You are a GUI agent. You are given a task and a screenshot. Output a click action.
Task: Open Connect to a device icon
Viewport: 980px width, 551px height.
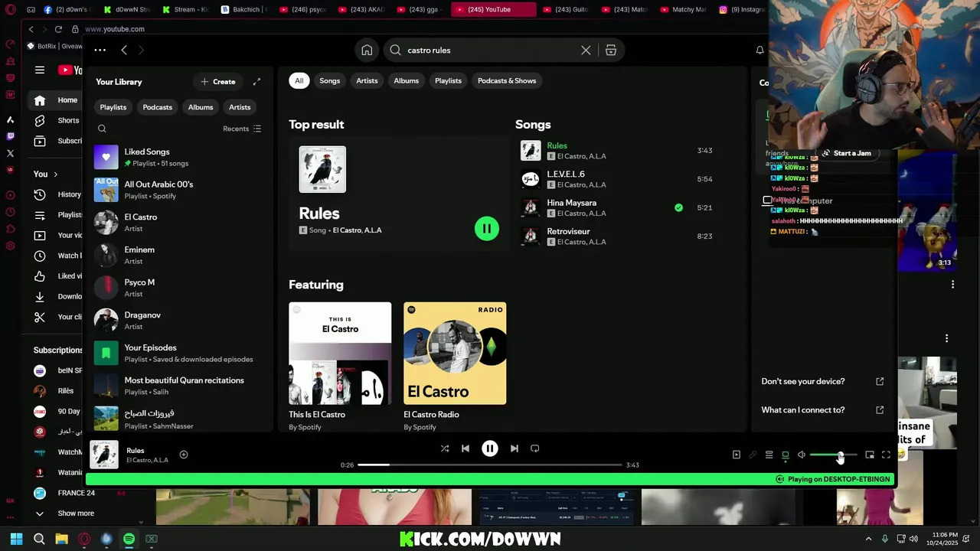click(x=786, y=455)
